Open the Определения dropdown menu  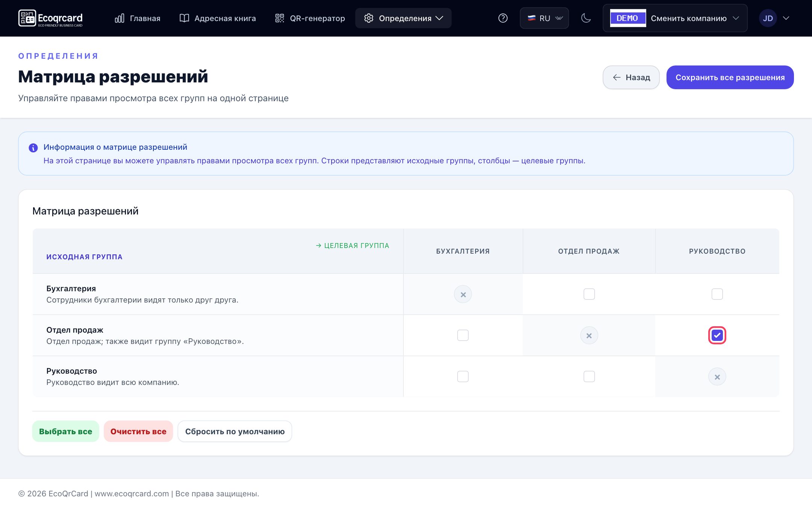[x=403, y=18]
